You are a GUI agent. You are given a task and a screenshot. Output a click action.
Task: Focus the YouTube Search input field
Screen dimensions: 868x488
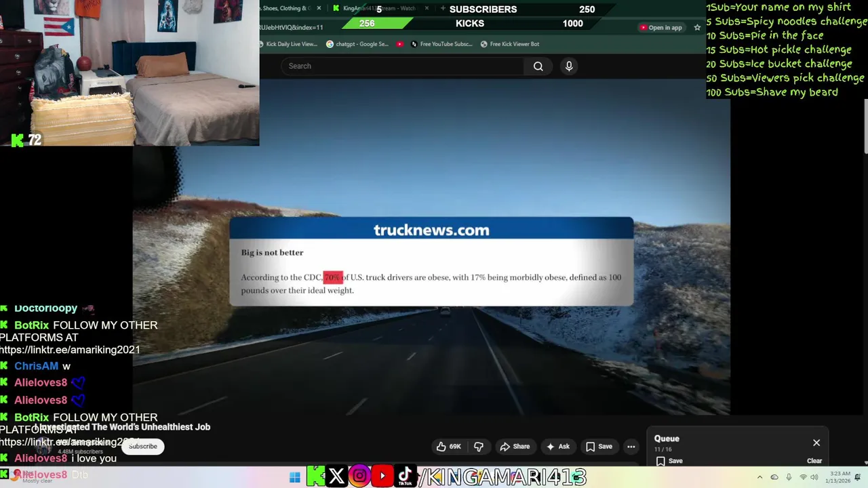(x=403, y=66)
